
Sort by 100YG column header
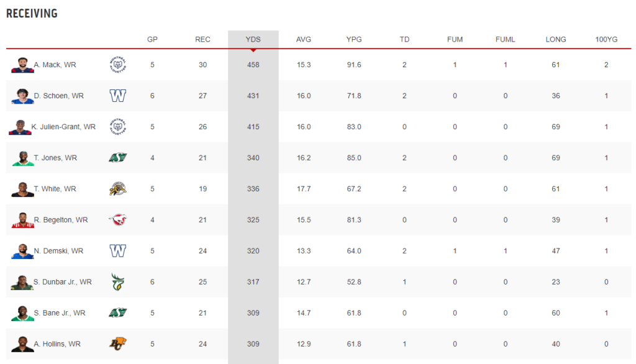(606, 39)
